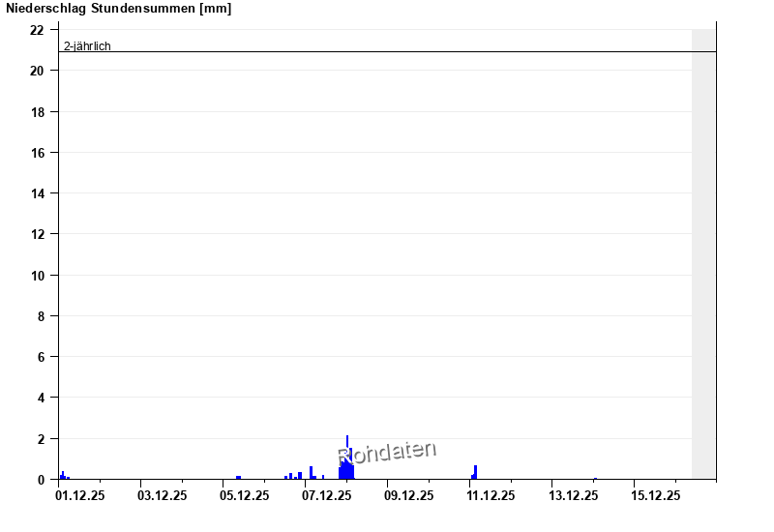Select the 05.12.25 date label
The height and width of the screenshot is (532, 774).
click(x=244, y=496)
